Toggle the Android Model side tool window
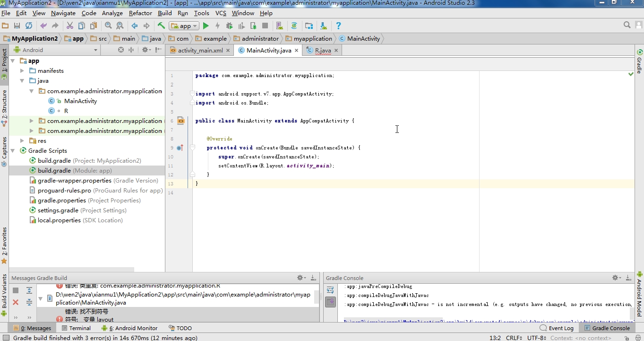 point(639,294)
